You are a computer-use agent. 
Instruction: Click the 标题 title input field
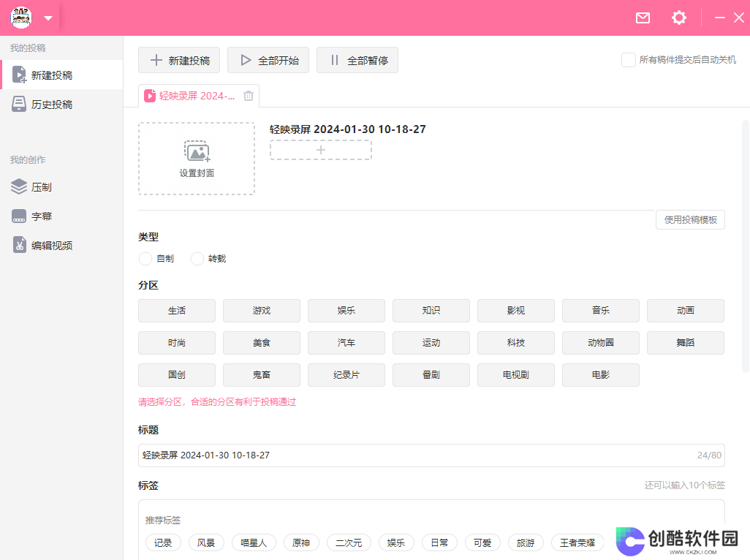(x=431, y=455)
